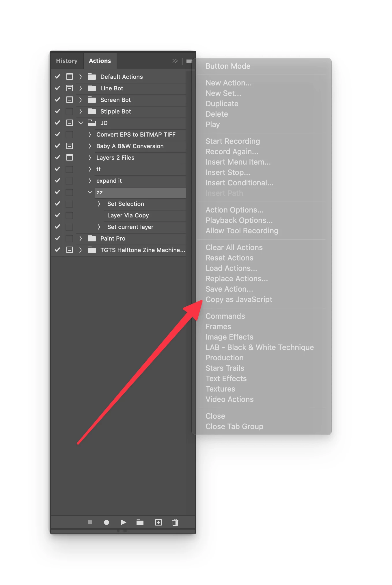
Task: Uncheck the Convert EPS to BITMAP TIFF checkmark
Action: [57, 134]
